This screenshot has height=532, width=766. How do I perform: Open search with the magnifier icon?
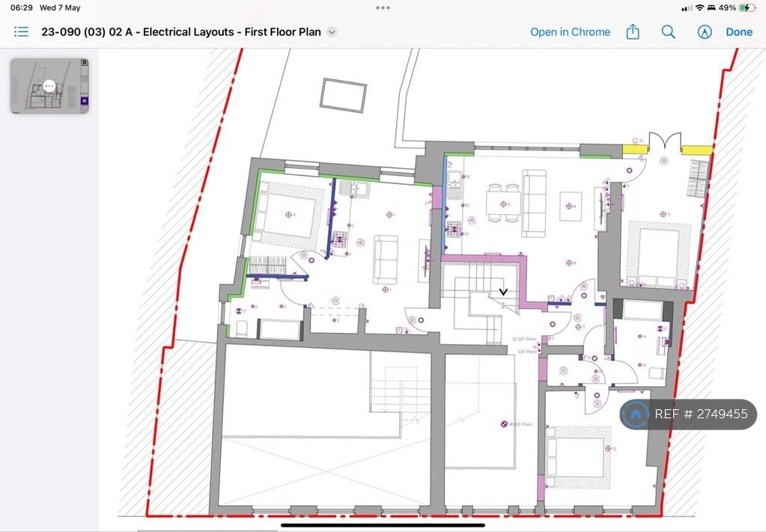[668, 32]
